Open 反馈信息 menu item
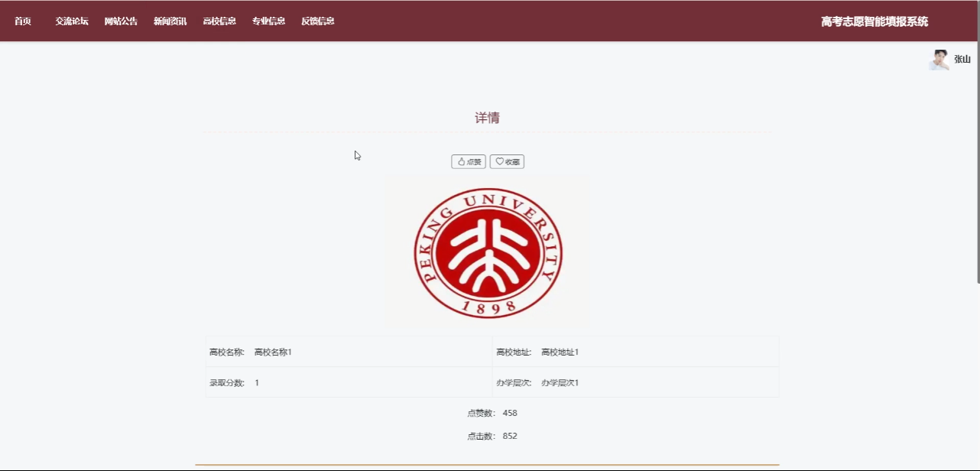This screenshot has height=471, width=980. pyautogui.click(x=318, y=21)
